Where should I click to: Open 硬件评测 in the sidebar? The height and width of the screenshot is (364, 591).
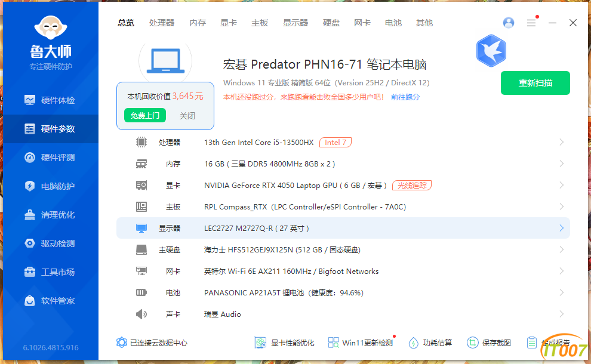pos(51,158)
